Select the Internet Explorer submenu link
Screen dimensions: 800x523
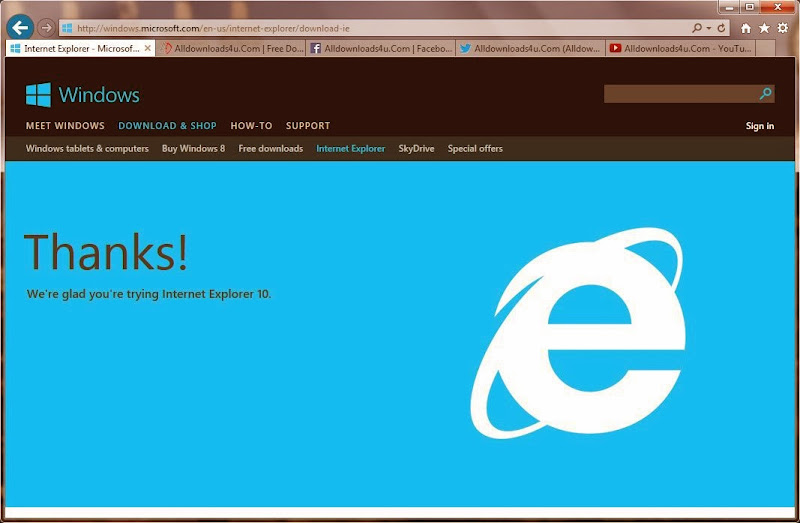coord(351,148)
